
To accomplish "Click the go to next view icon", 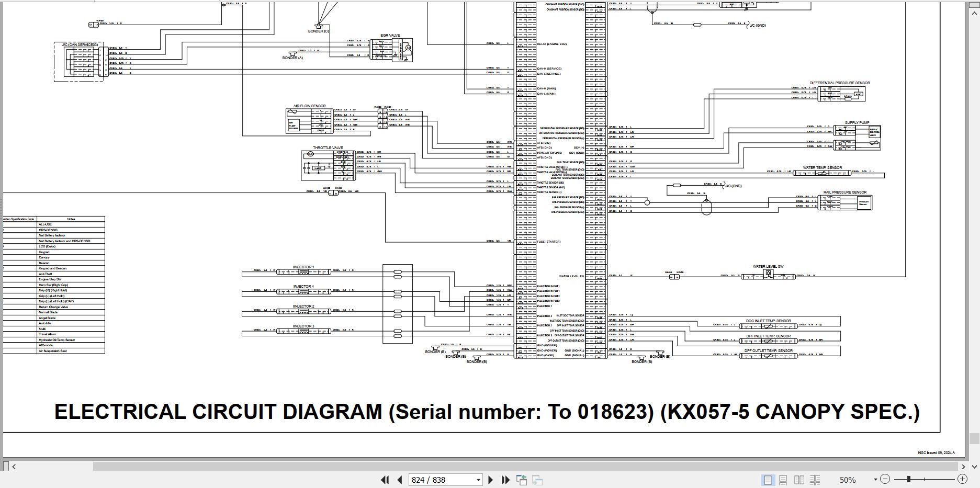I will click(x=537, y=480).
